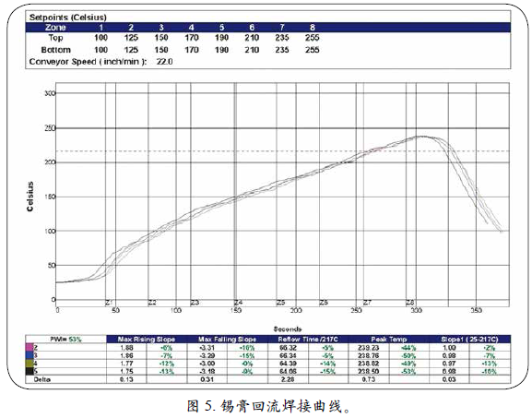The width and height of the screenshot is (532, 418).
Task: Click the olive color swatch for probe 4
Action: coord(30,363)
